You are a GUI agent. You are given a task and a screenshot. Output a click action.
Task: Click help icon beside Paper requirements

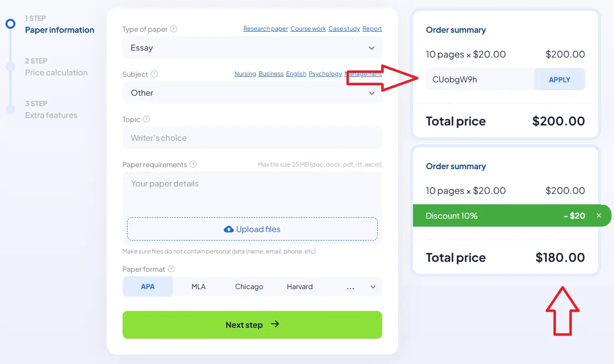click(x=193, y=164)
